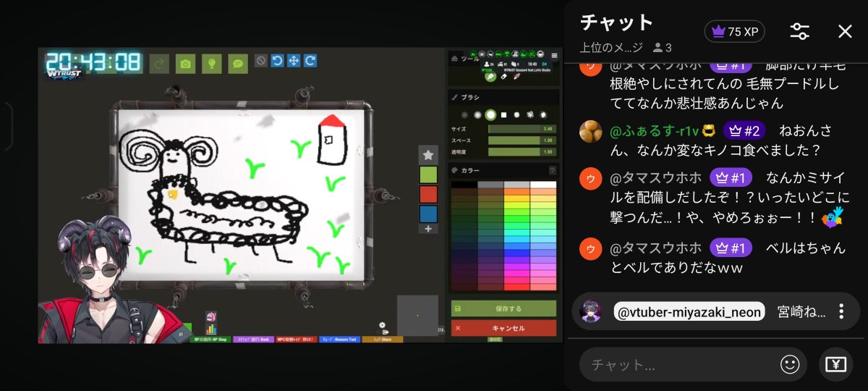Click the green speech bubble button
868x391 pixels.
coord(238,64)
